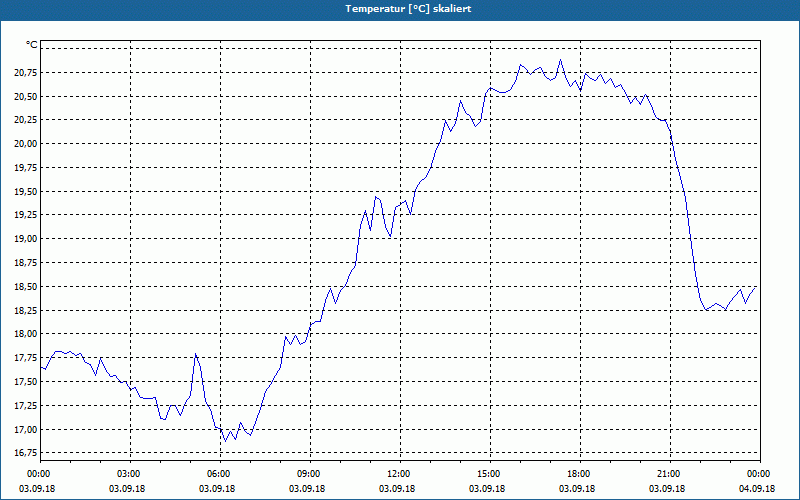Click the 18,00 y-axis label

[x=25, y=334]
